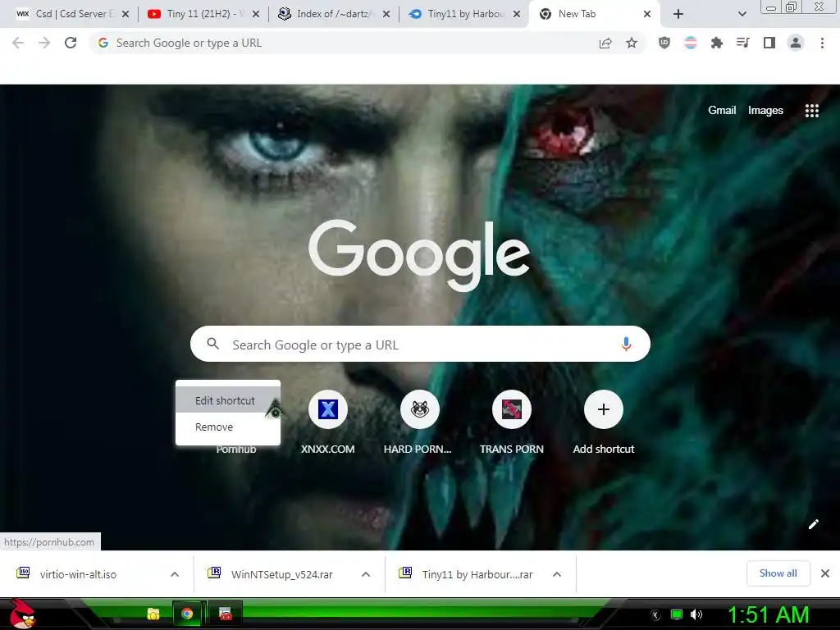This screenshot has width=840, height=630.
Task: Open the Chrome profile avatar
Action: [x=796, y=43]
